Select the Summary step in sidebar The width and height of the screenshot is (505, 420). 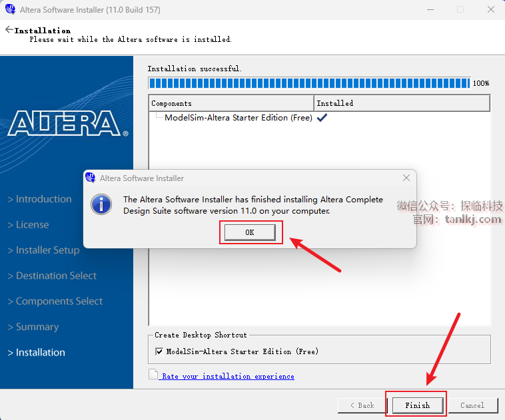point(33,327)
